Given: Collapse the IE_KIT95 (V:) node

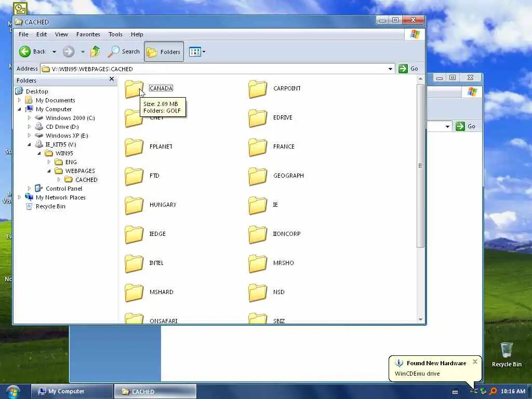Looking at the screenshot, I should 29,144.
